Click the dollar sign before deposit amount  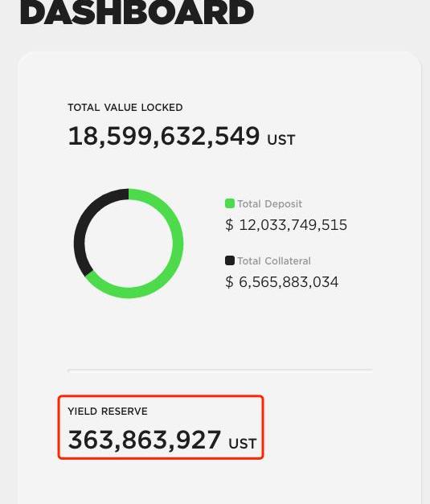(229, 225)
